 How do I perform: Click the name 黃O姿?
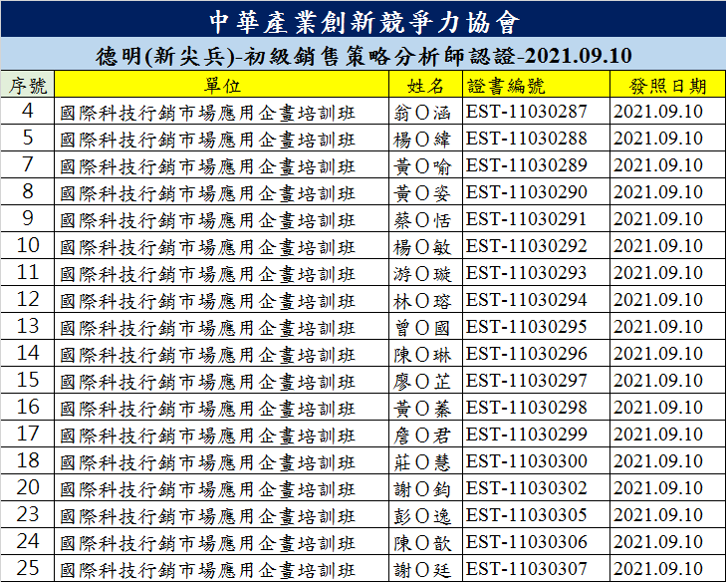(x=422, y=193)
